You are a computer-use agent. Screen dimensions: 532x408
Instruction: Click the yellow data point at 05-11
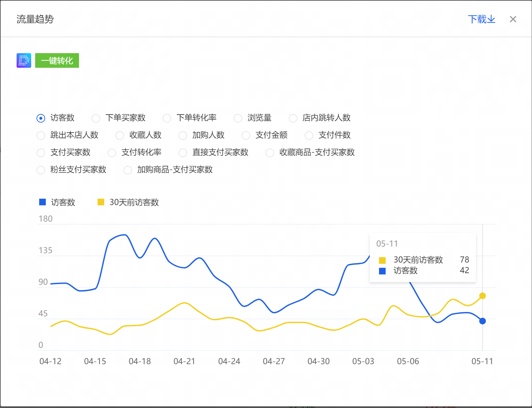(483, 296)
